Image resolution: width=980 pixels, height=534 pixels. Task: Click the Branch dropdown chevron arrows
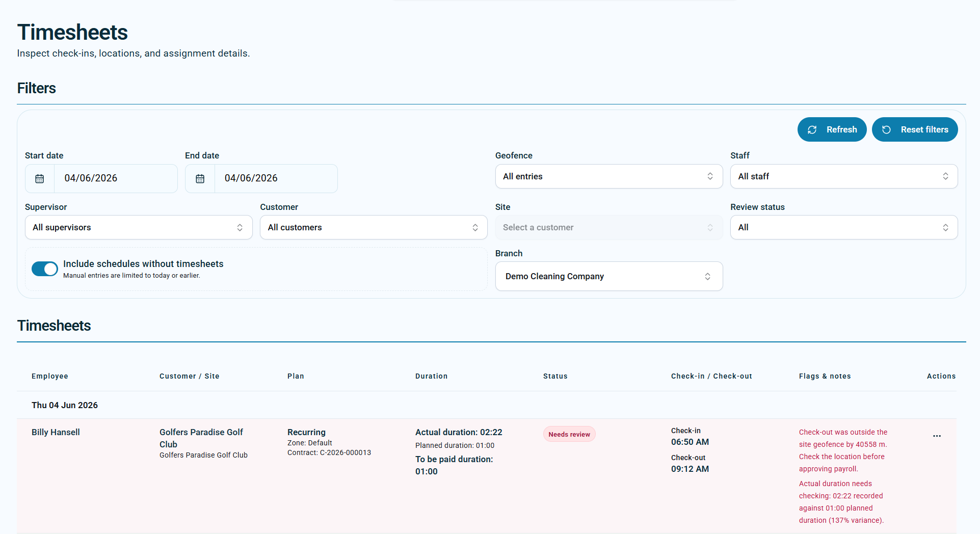[707, 276]
